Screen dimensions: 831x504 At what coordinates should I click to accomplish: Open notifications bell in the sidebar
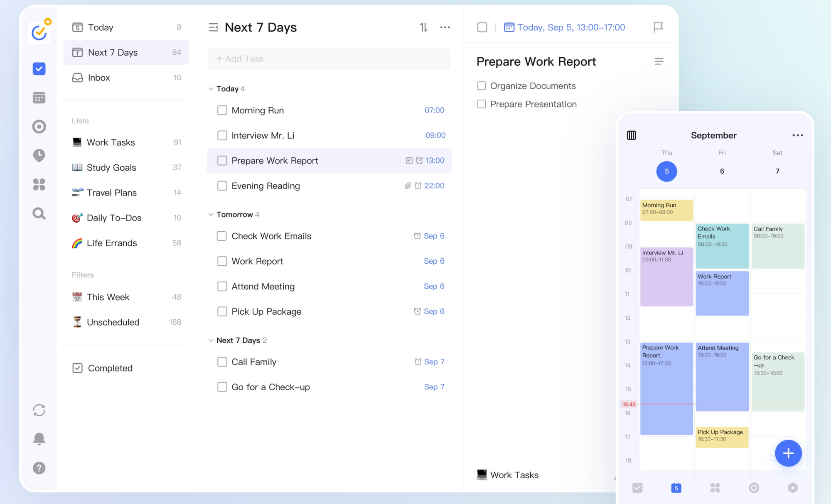click(x=39, y=439)
